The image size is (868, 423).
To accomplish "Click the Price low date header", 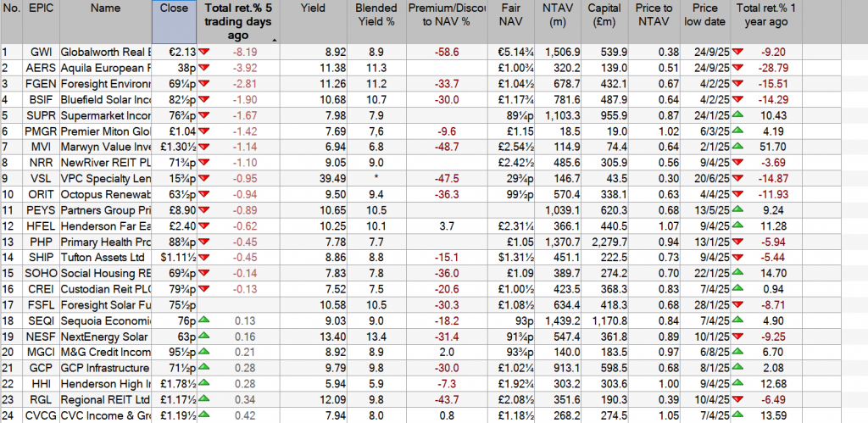I will point(704,22).
